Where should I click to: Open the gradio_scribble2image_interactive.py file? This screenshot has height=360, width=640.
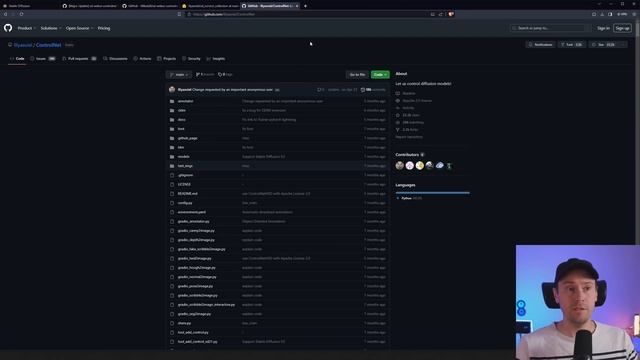click(206, 304)
